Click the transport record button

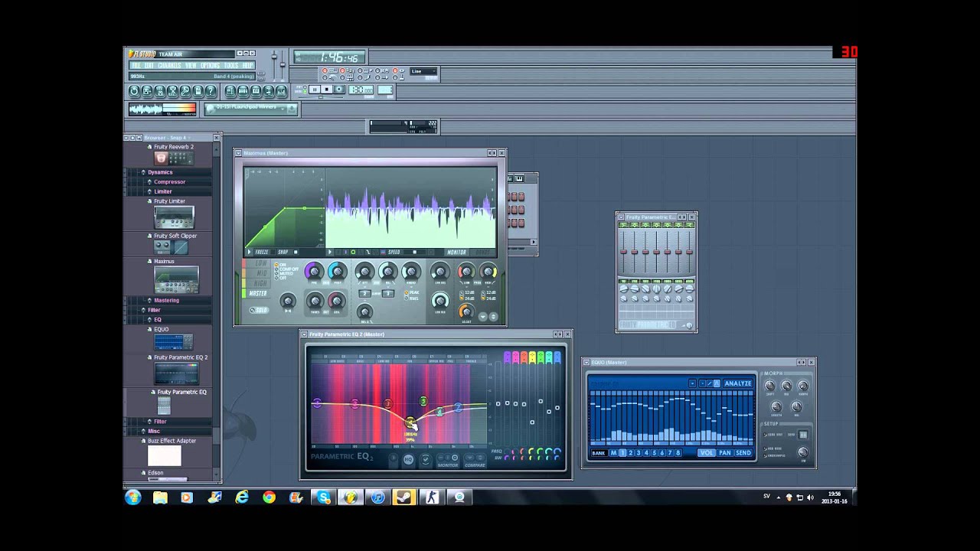point(339,89)
